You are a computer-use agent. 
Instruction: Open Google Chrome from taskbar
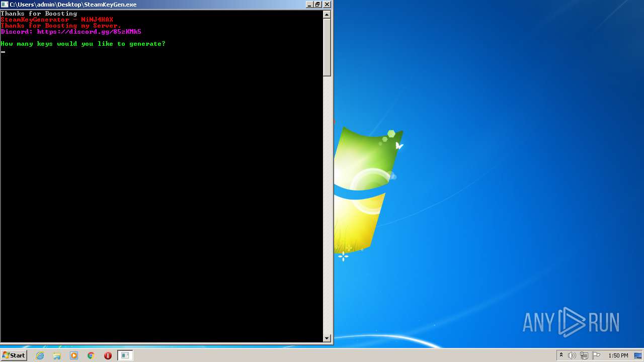(x=91, y=355)
